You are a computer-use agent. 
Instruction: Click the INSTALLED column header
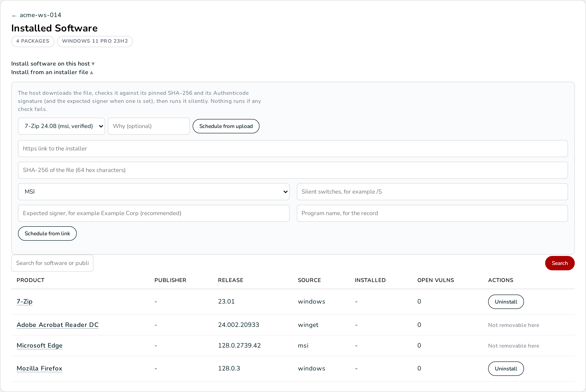(x=370, y=280)
